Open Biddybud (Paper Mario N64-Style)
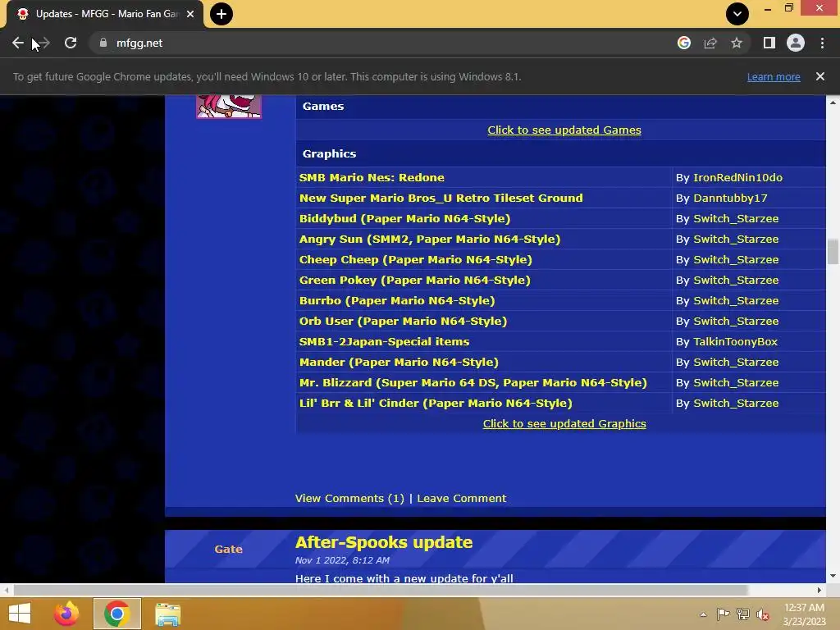Image resolution: width=840 pixels, height=630 pixels. [x=404, y=218]
